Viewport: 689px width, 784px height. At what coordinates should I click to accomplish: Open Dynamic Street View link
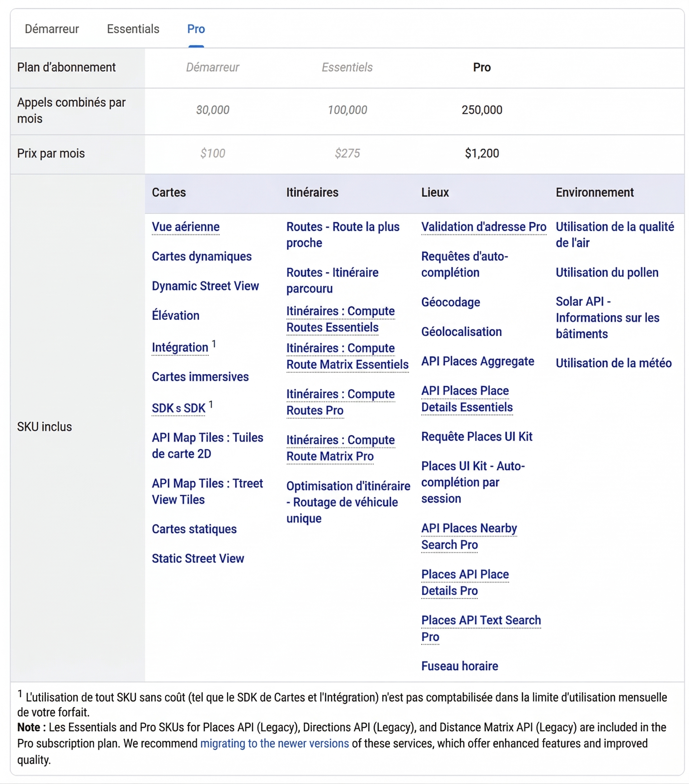click(205, 286)
